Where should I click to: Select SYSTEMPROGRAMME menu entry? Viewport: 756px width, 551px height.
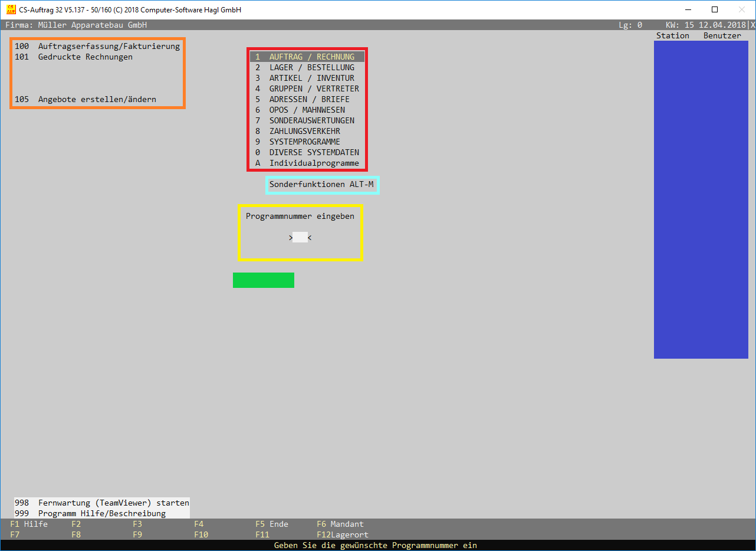(307, 142)
